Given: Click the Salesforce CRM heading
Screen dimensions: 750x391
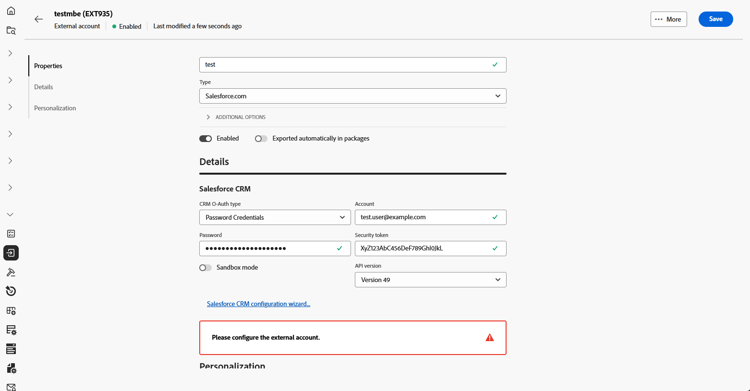Looking at the screenshot, I should pyautogui.click(x=225, y=189).
